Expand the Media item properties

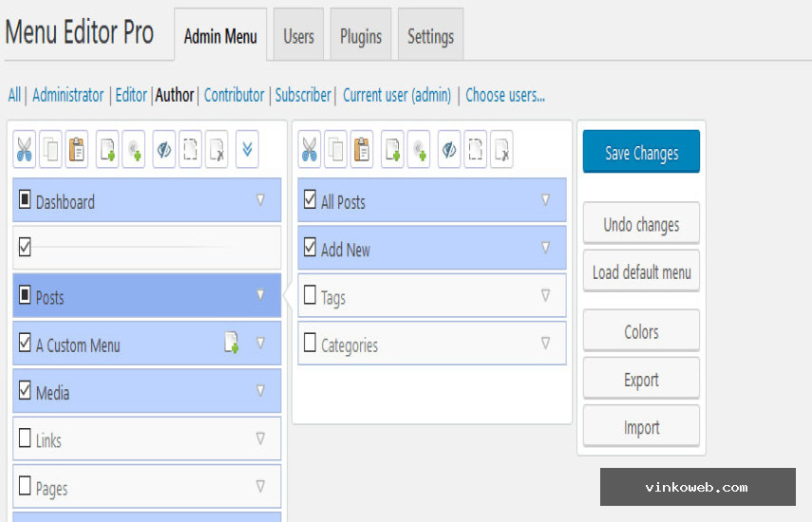[260, 391]
